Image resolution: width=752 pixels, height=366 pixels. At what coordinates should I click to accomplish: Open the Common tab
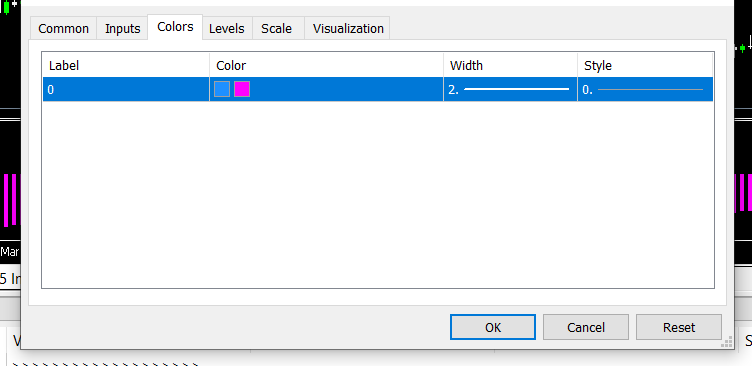tap(63, 28)
